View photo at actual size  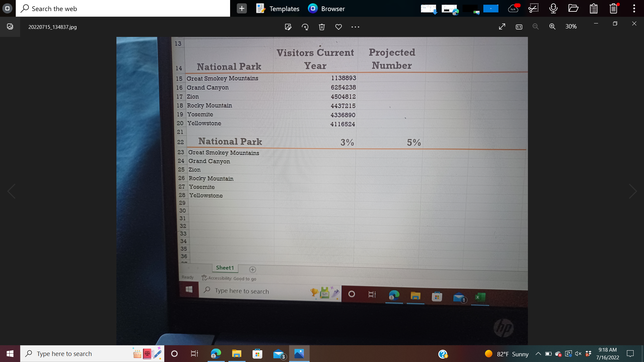tap(519, 26)
